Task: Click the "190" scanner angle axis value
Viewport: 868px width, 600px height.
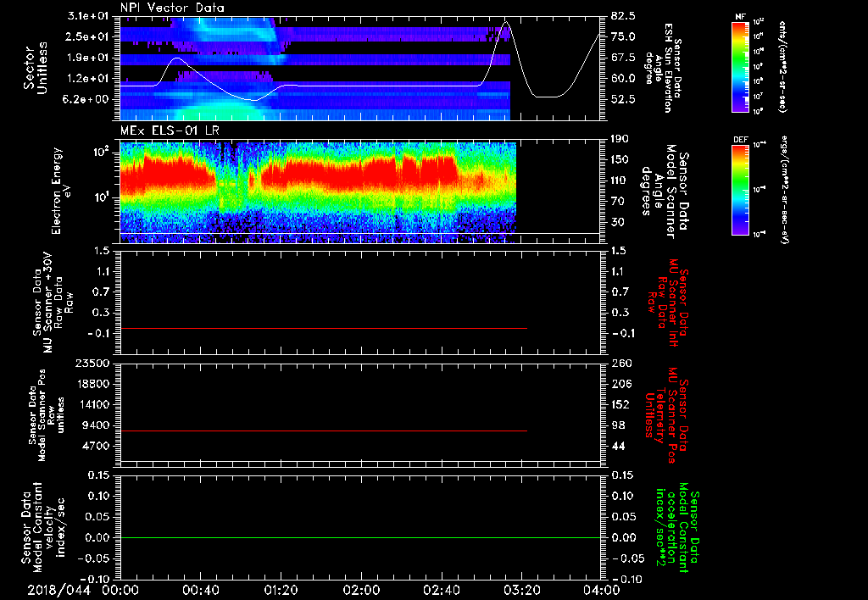Action: click(x=621, y=139)
